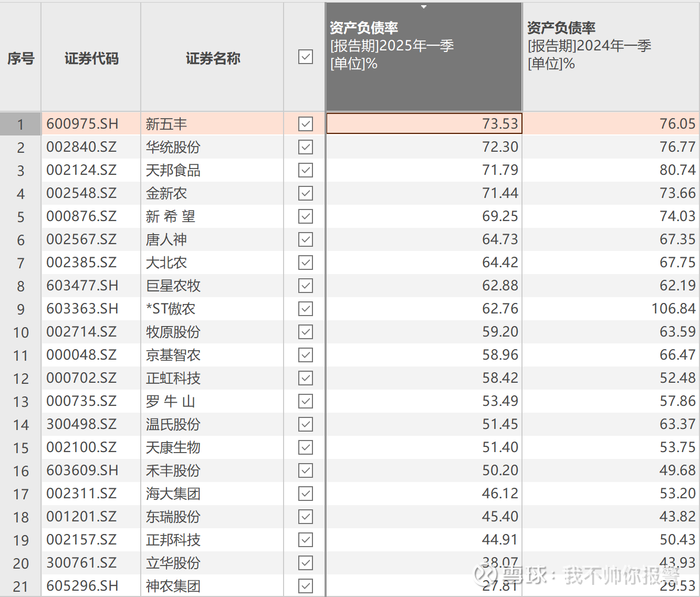The height and width of the screenshot is (597, 700).
Task: Toggle checkbox in the 海大集团 row
Action: 305,494
